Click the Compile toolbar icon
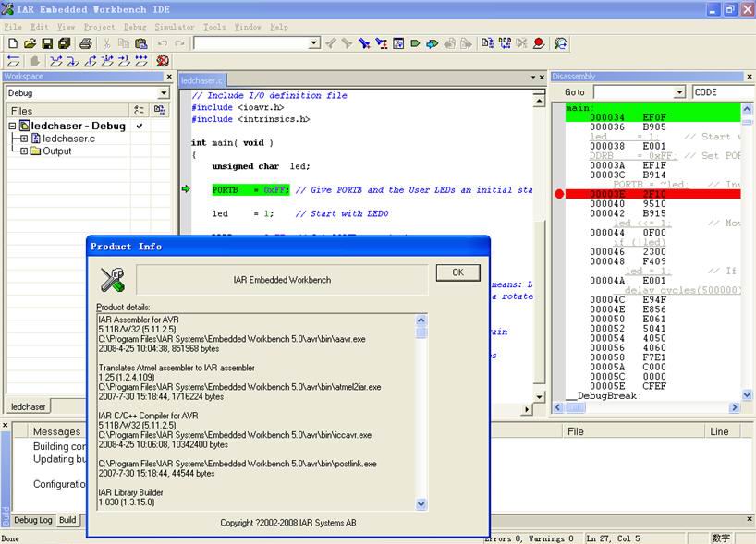The image size is (756, 544). tap(487, 43)
